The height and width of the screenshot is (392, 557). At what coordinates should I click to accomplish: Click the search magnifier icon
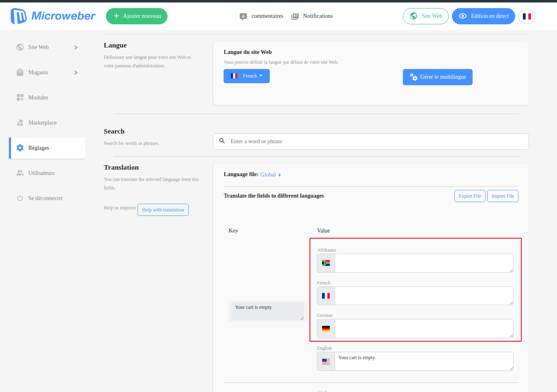coord(222,140)
